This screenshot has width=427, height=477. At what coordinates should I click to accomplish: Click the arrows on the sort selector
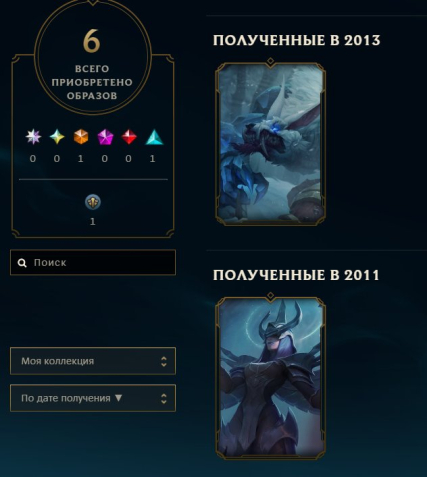[x=163, y=398]
